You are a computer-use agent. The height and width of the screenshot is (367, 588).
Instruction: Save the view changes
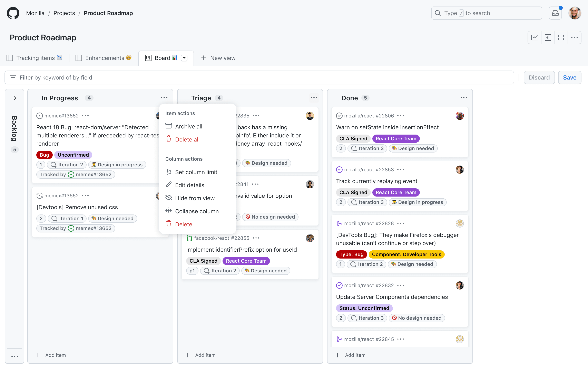pyautogui.click(x=569, y=77)
